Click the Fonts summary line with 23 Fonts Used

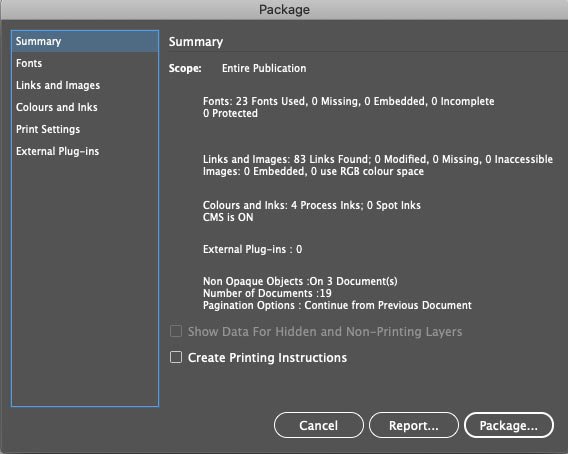click(348, 101)
